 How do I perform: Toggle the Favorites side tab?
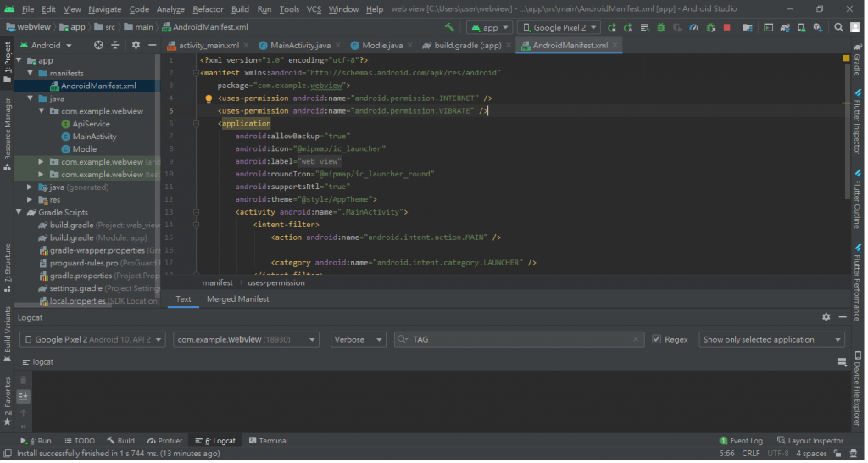tap(7, 403)
